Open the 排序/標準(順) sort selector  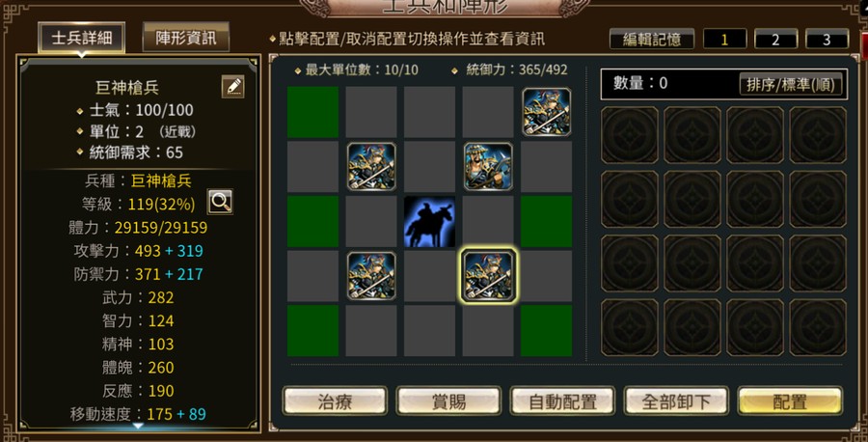click(x=791, y=85)
